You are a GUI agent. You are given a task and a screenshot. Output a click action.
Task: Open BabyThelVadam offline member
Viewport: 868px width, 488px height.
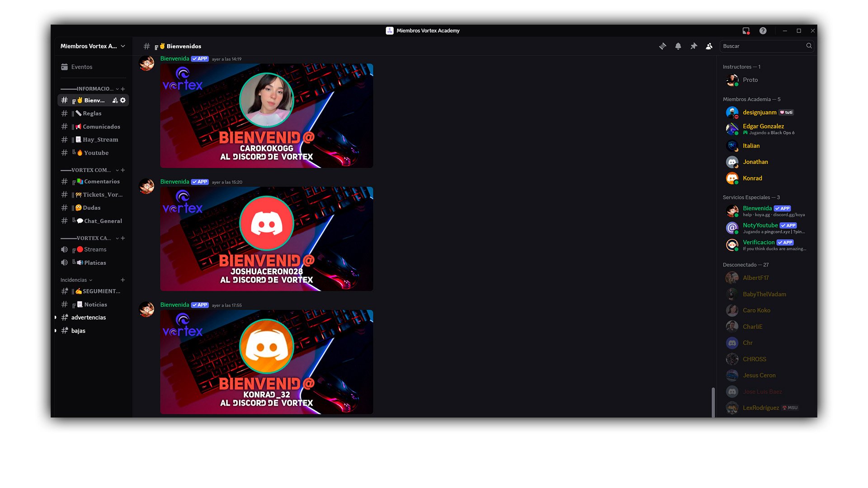pos(767,294)
